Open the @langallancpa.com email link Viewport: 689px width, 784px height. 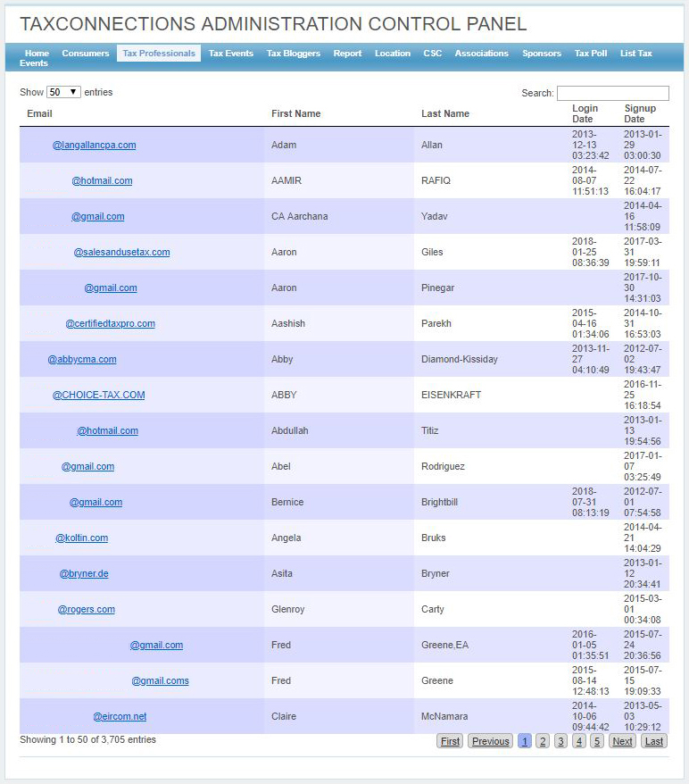[x=94, y=145]
